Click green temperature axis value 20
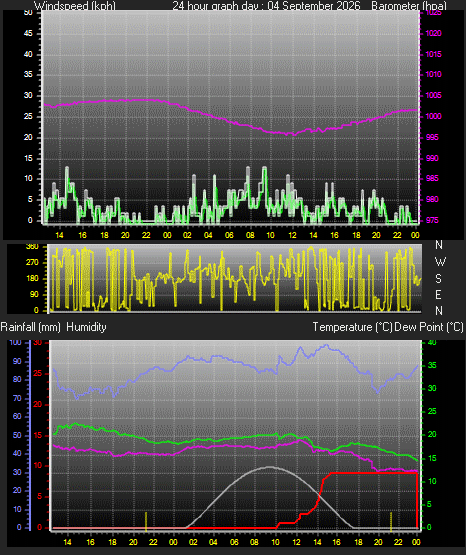Screen dimensions: 466x555 point(432,434)
